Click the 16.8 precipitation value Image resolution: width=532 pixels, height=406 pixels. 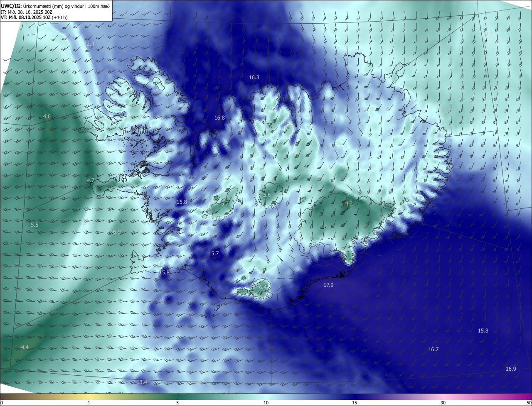pyautogui.click(x=219, y=118)
